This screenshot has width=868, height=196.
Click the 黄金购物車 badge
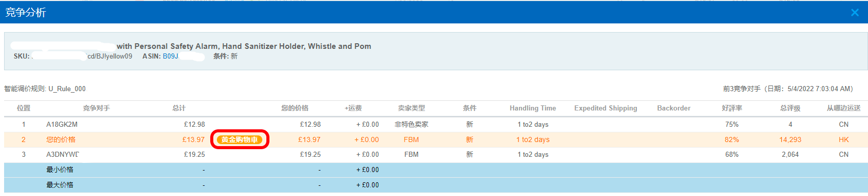click(x=240, y=139)
